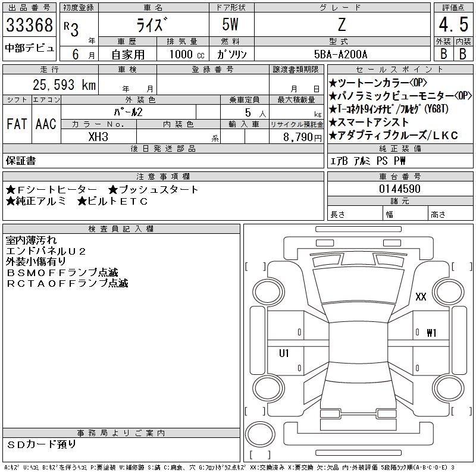The height and width of the screenshot is (476, 476).
Task: Click the model code 5BA-A200A
Action: [340, 54]
